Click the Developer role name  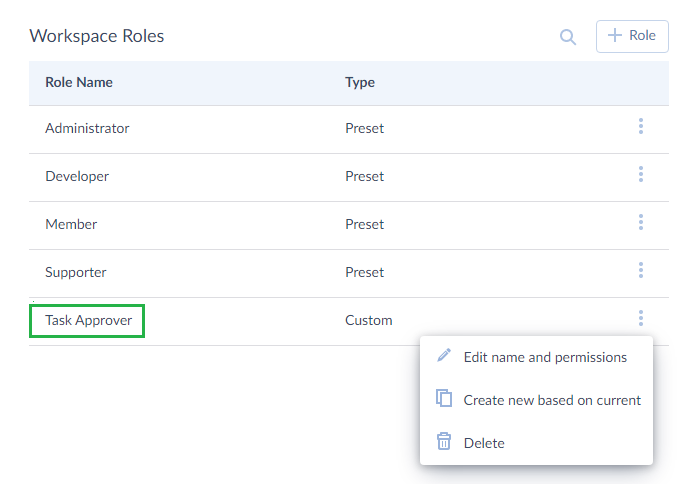point(77,176)
